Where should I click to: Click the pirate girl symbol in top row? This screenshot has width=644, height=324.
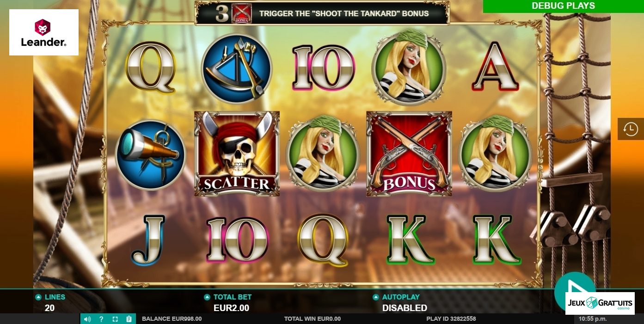click(x=409, y=67)
